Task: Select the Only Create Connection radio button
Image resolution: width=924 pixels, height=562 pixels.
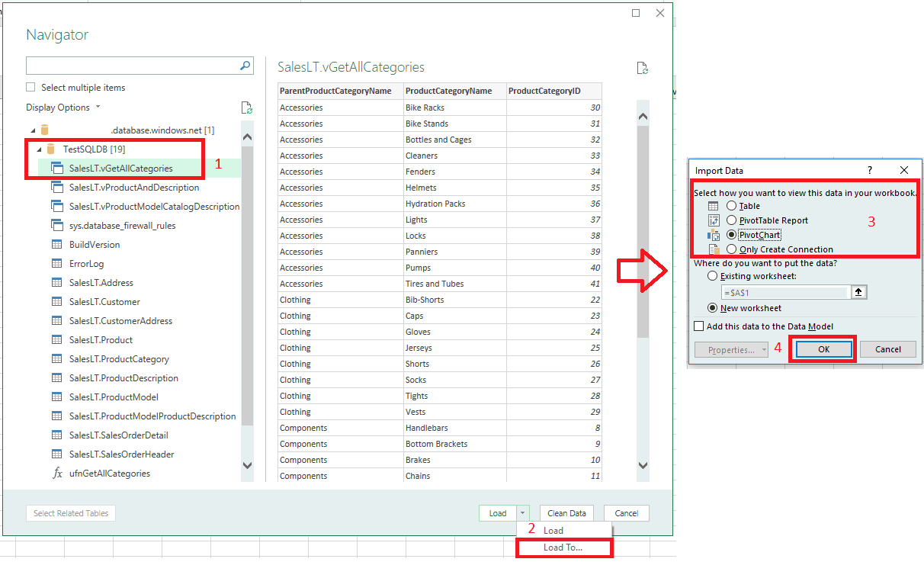Action: 732,249
